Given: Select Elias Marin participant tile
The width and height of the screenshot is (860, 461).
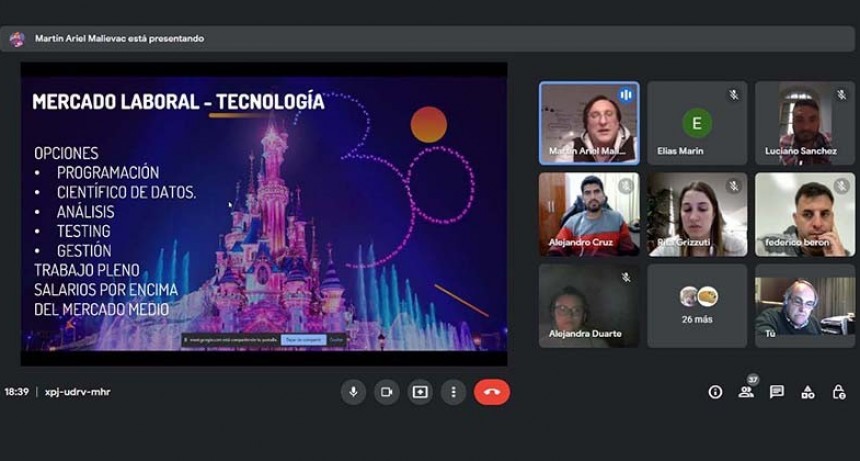Looking at the screenshot, I should pos(697,123).
